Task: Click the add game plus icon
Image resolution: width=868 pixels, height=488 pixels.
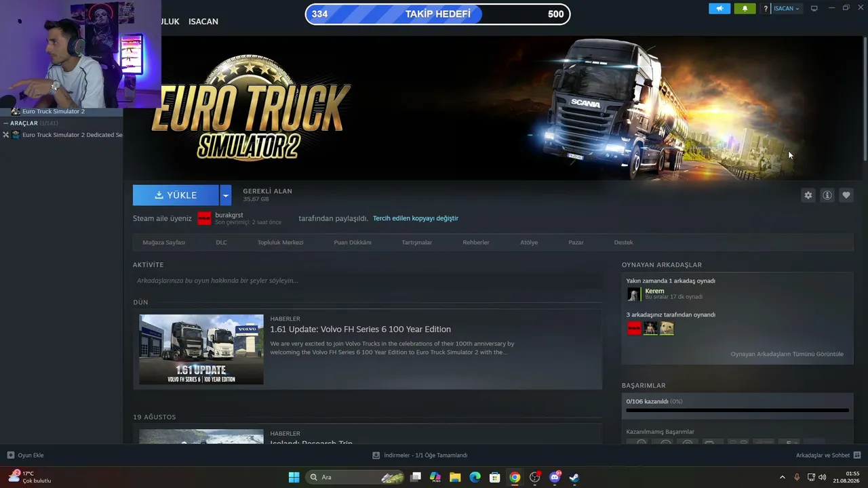Action: click(x=10, y=455)
